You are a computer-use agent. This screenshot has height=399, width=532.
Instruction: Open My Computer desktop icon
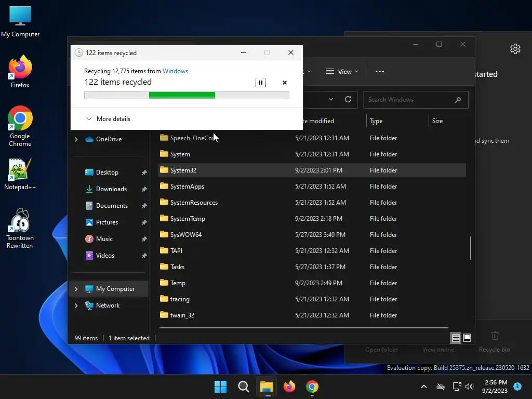click(x=20, y=21)
